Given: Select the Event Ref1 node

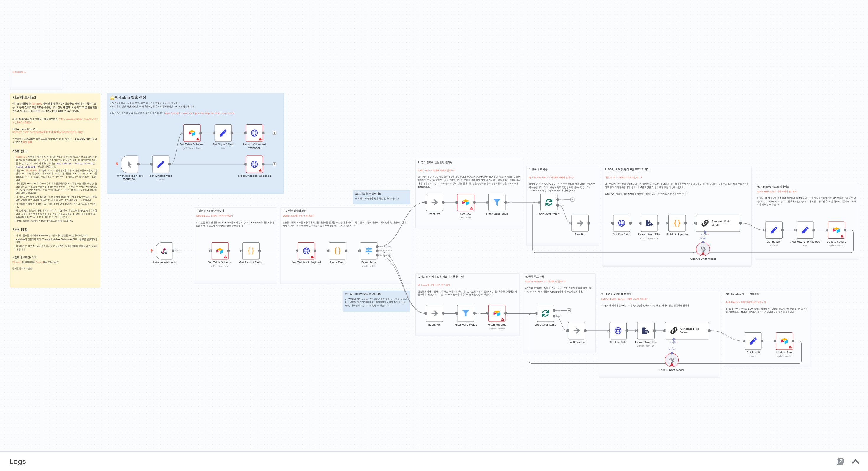Looking at the screenshot, I should [434, 202].
